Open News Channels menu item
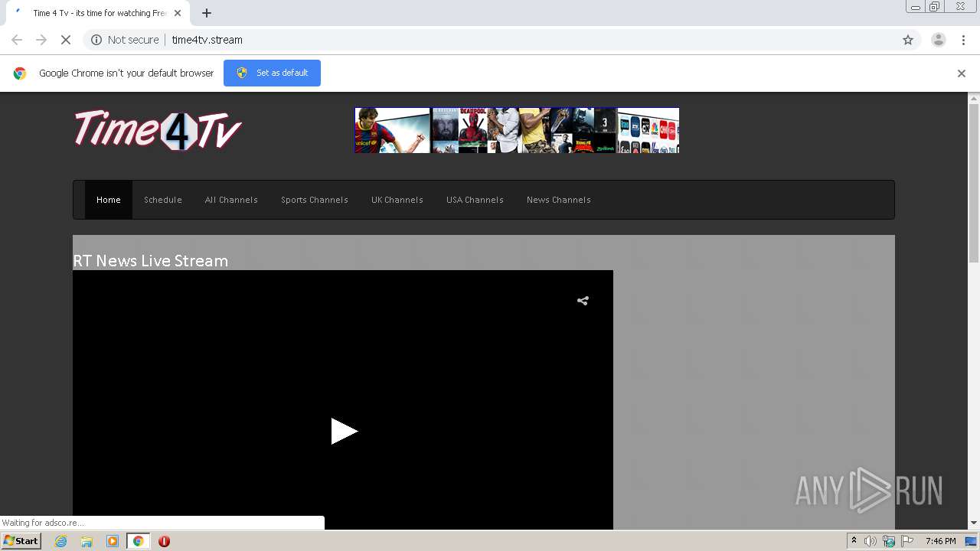The height and width of the screenshot is (551, 980). pyautogui.click(x=559, y=200)
